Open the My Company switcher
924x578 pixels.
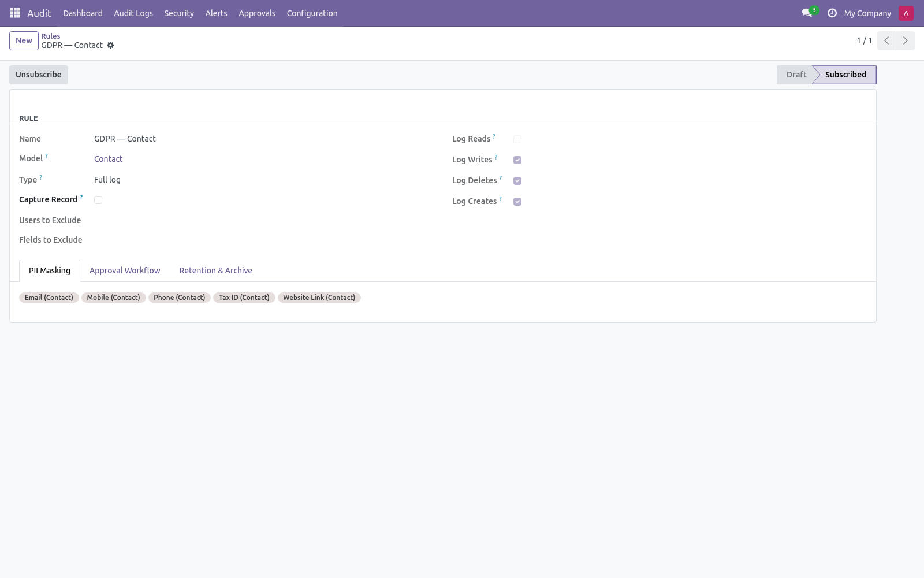[x=867, y=13]
